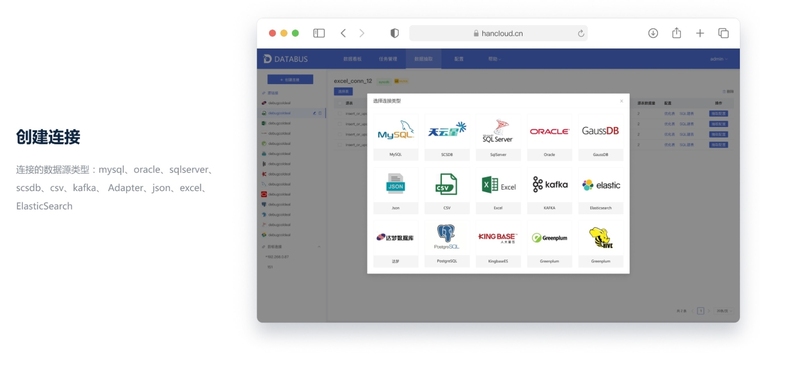Choose the Excel data source icon
Viewport: 800px width, 371px height.
coord(498,184)
